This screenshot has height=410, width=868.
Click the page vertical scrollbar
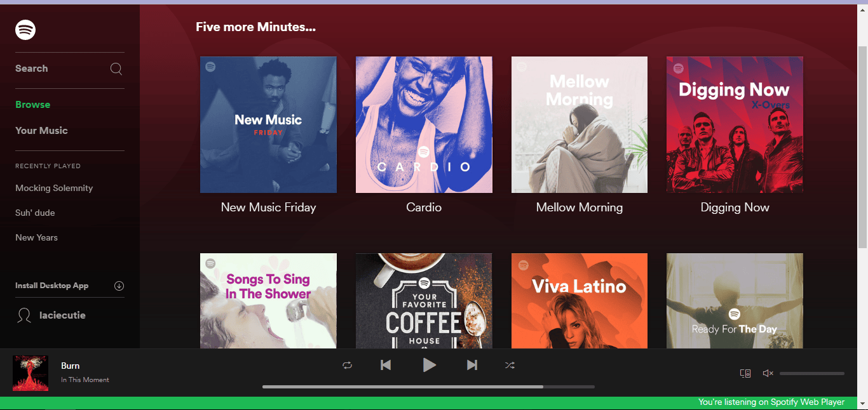coord(862,147)
